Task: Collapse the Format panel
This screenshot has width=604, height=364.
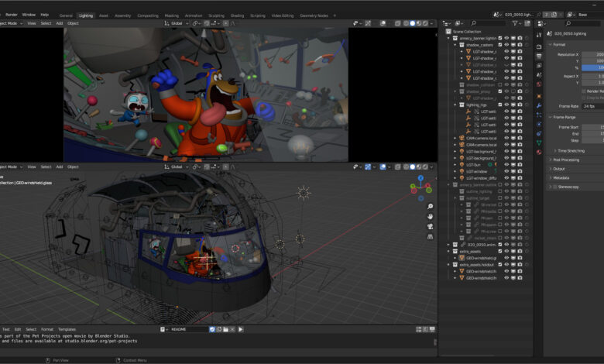Action: [558, 45]
